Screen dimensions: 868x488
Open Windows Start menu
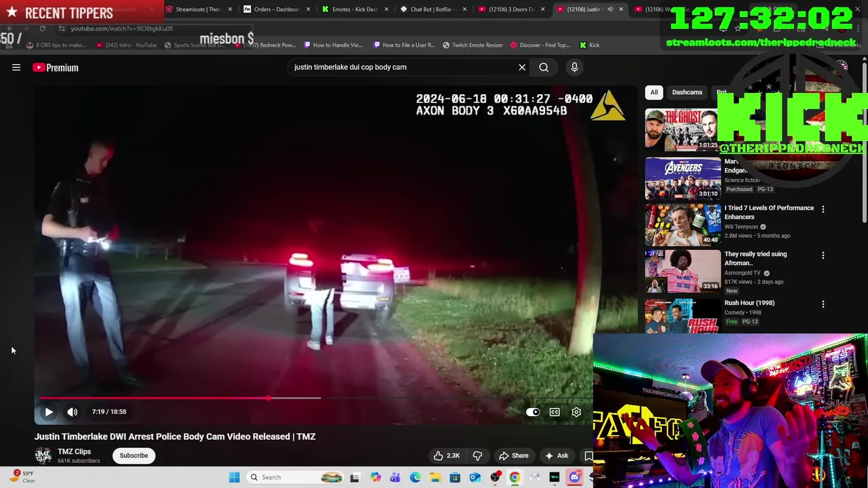pyautogui.click(x=234, y=477)
